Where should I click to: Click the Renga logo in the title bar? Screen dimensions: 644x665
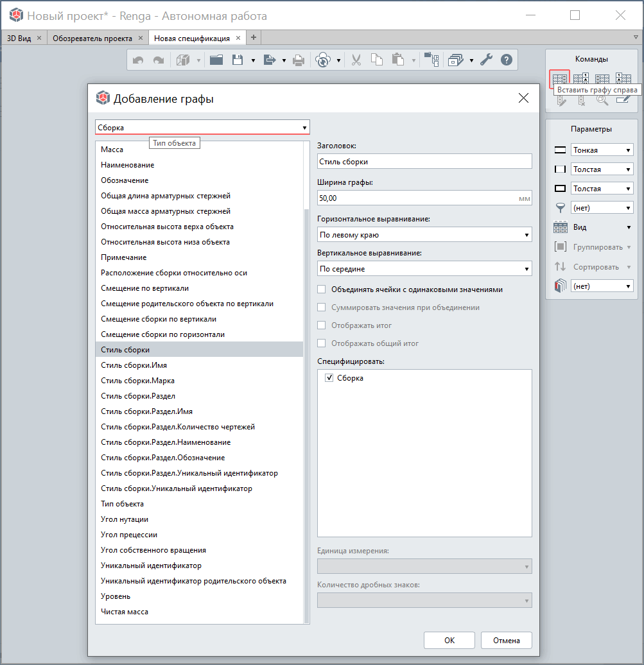(16, 15)
